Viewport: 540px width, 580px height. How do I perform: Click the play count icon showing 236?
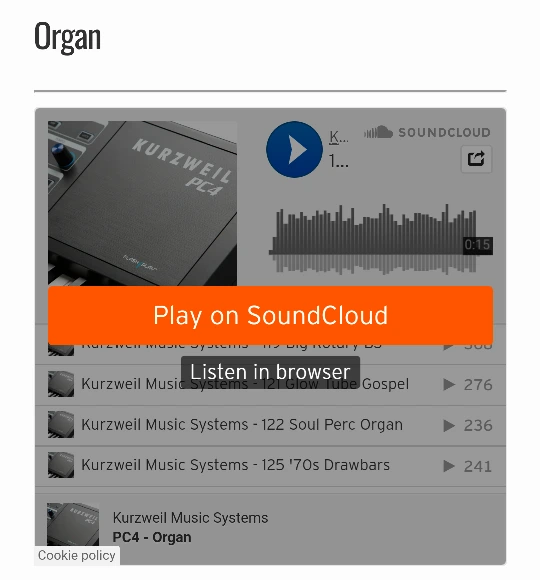pos(449,425)
